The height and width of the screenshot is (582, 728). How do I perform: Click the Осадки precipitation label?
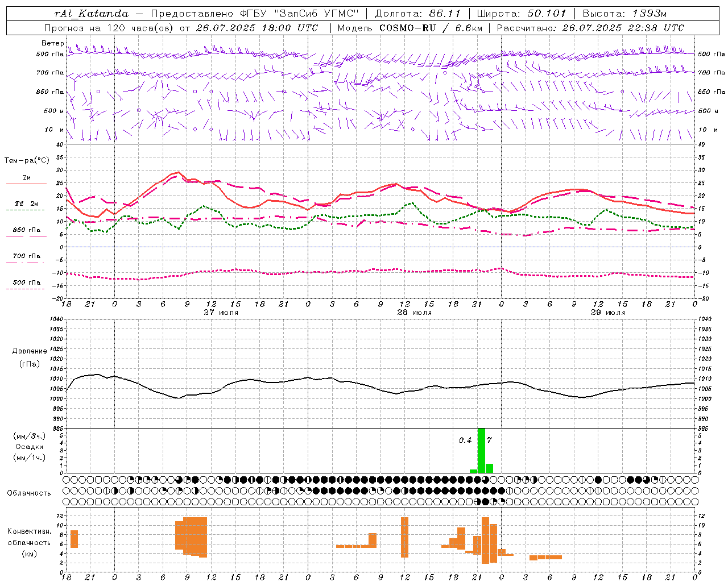click(30, 447)
